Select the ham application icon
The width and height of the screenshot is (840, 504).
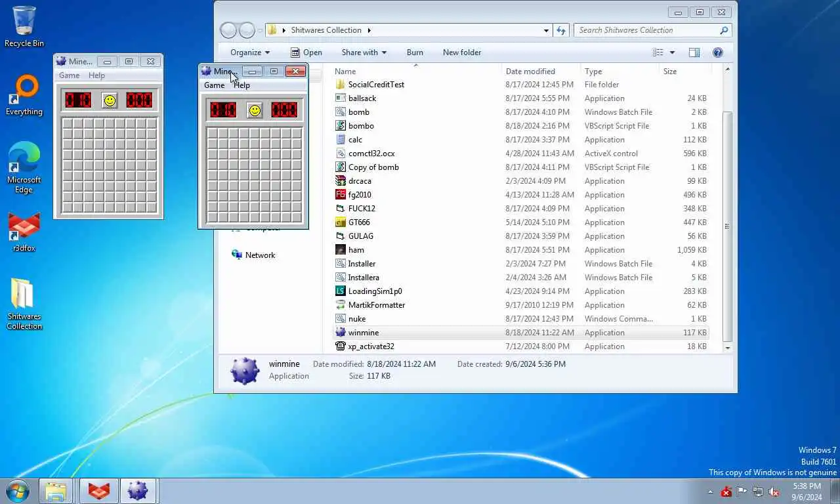(x=340, y=250)
